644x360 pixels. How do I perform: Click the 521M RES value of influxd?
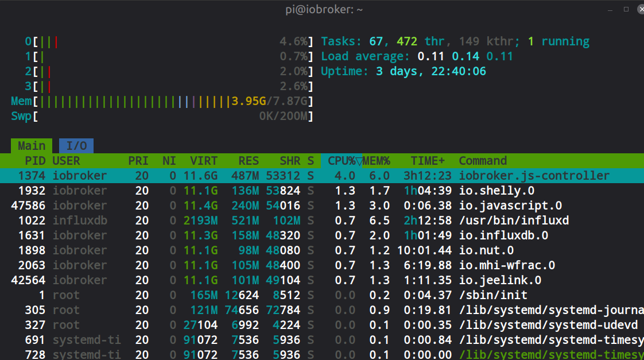point(245,220)
